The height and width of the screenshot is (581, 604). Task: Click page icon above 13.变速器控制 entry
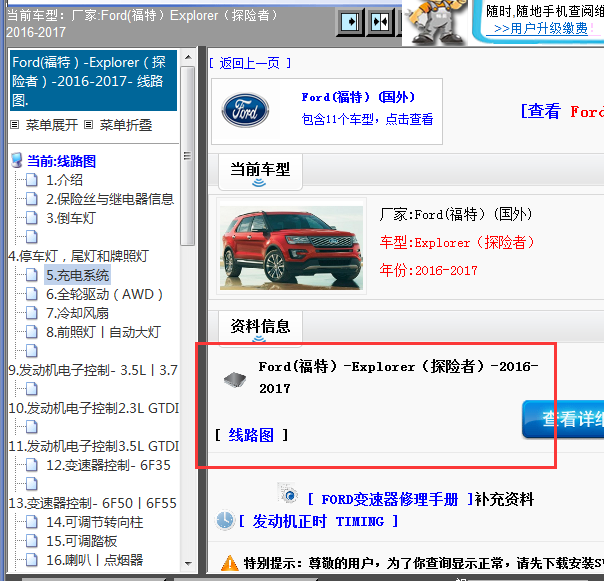32,484
